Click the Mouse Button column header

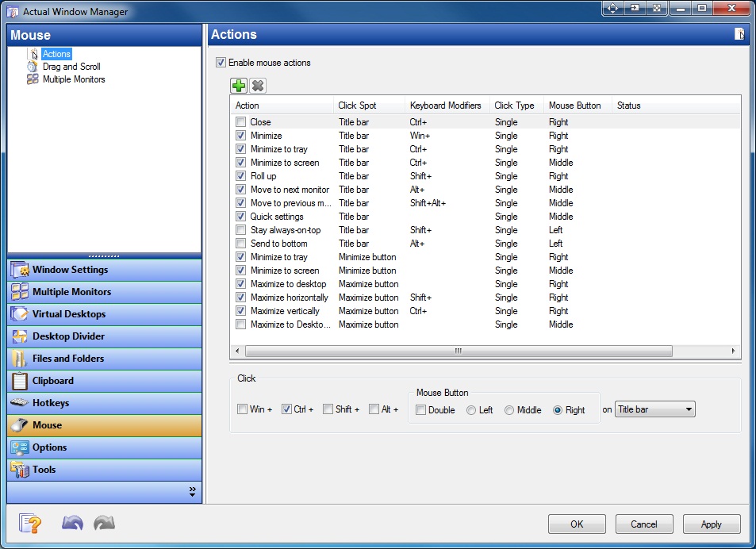578,106
